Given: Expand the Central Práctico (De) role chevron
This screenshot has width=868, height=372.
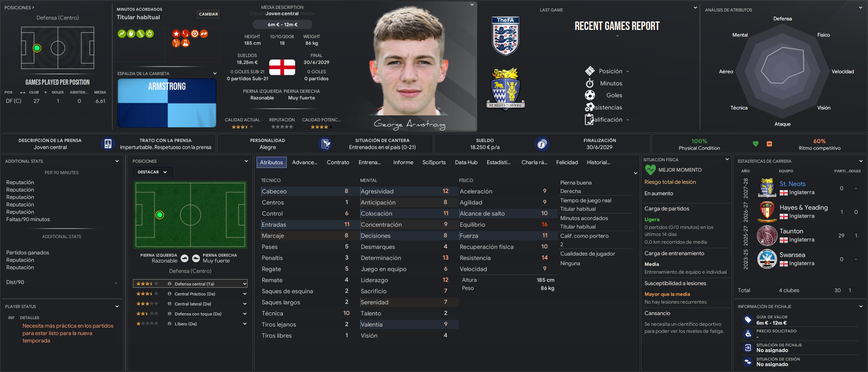Looking at the screenshot, I should pyautogui.click(x=245, y=294).
